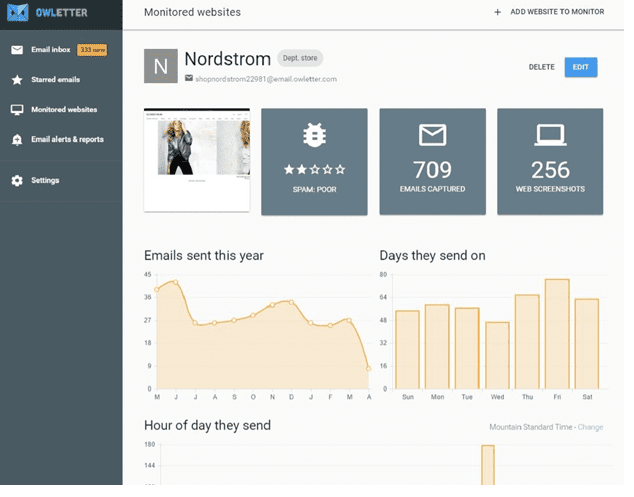This screenshot has width=634, height=497.
Task: Click the 333 new badge
Action: [x=93, y=51]
